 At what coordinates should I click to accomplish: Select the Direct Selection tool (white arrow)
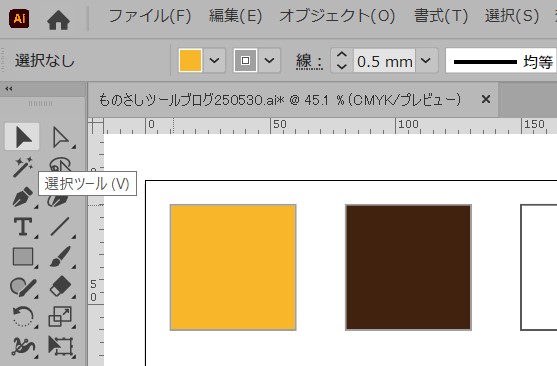60,137
